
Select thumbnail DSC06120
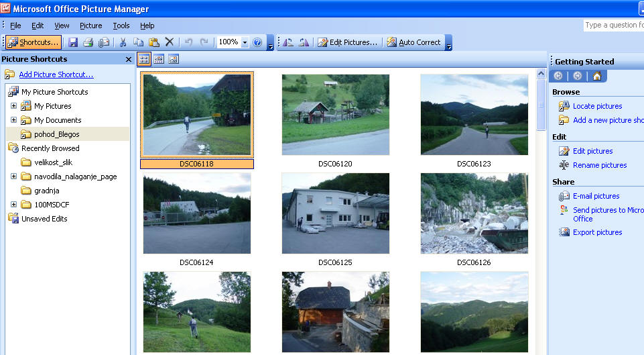(336, 115)
